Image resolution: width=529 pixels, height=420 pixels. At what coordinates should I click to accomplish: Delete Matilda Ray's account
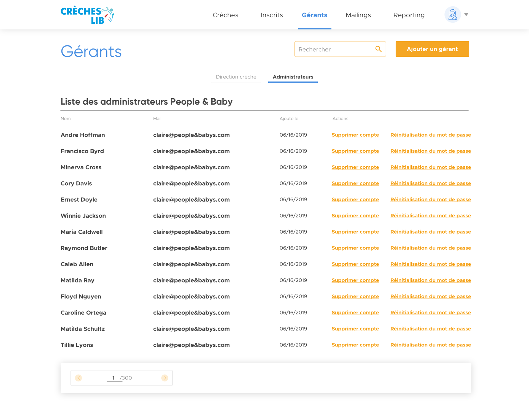(355, 280)
